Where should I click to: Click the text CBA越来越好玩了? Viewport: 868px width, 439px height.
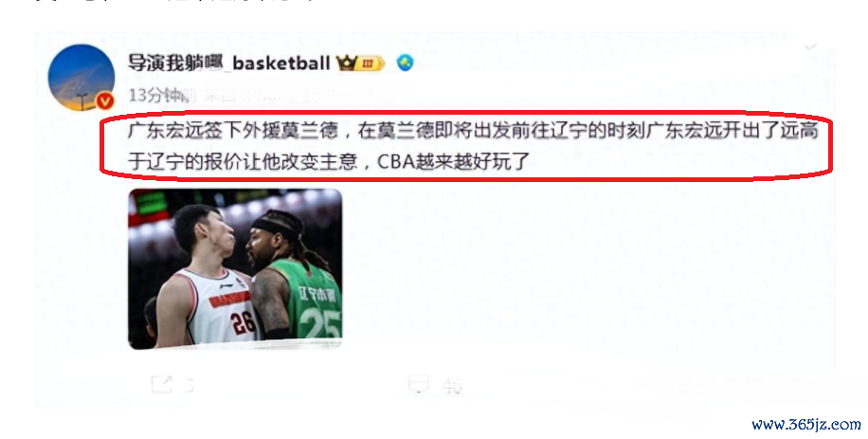point(454,161)
